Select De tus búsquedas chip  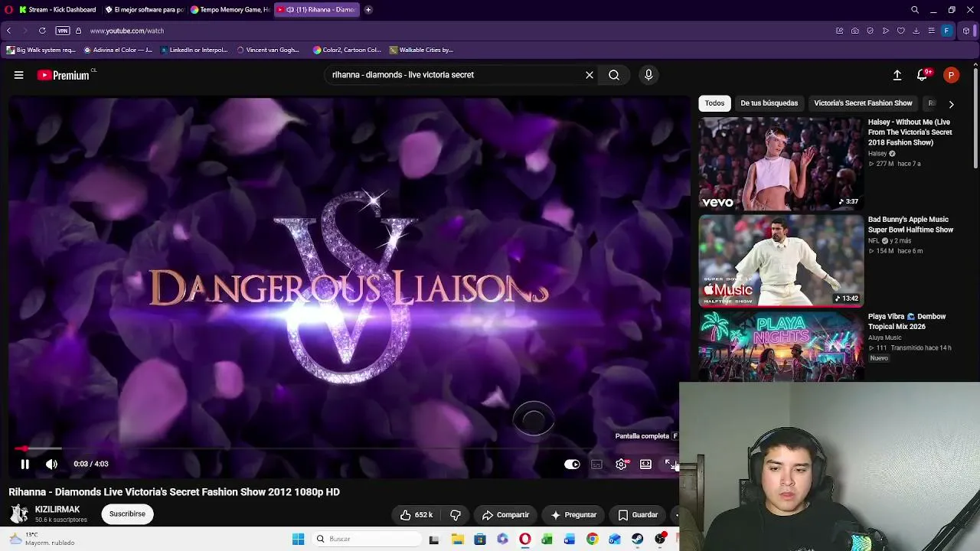[769, 103]
